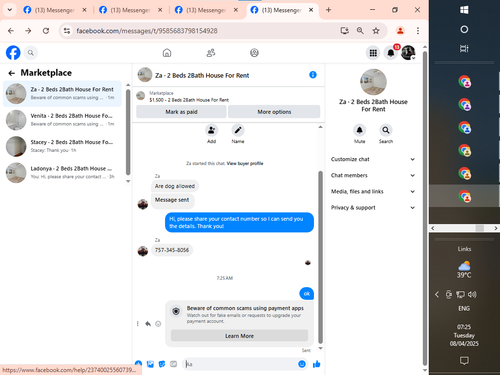This screenshot has width=500, height=375.
Task: Open Windows search circle icon
Action: point(464,29)
